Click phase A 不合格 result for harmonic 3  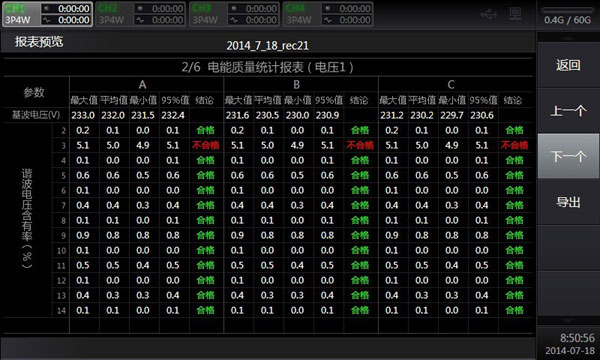(x=205, y=145)
